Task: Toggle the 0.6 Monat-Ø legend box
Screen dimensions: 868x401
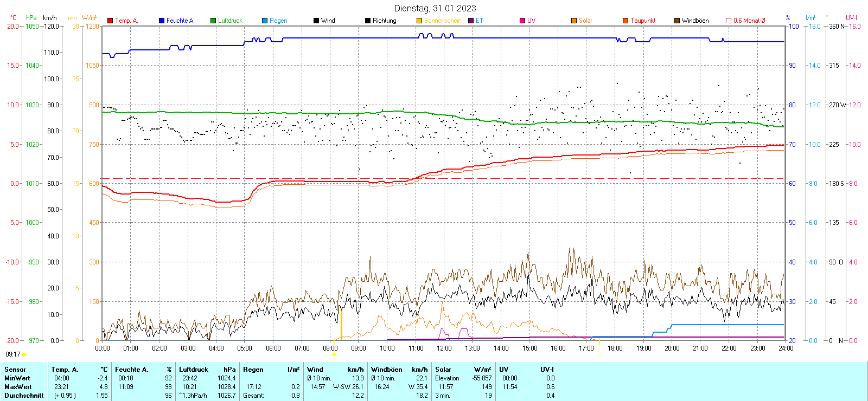Action: (x=729, y=21)
